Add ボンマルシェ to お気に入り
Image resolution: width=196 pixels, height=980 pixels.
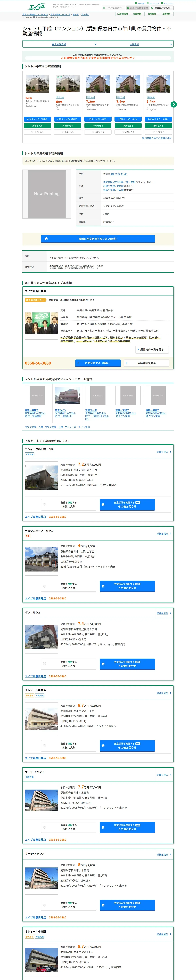[69, 664]
